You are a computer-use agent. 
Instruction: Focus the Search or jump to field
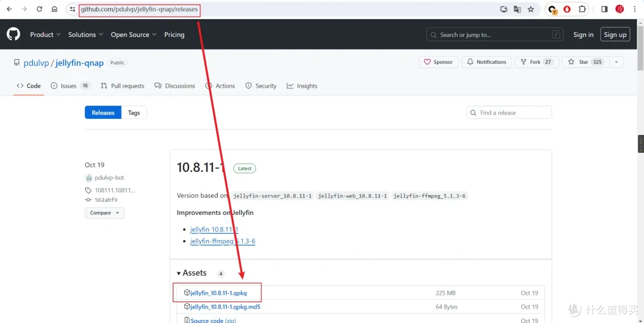494,35
